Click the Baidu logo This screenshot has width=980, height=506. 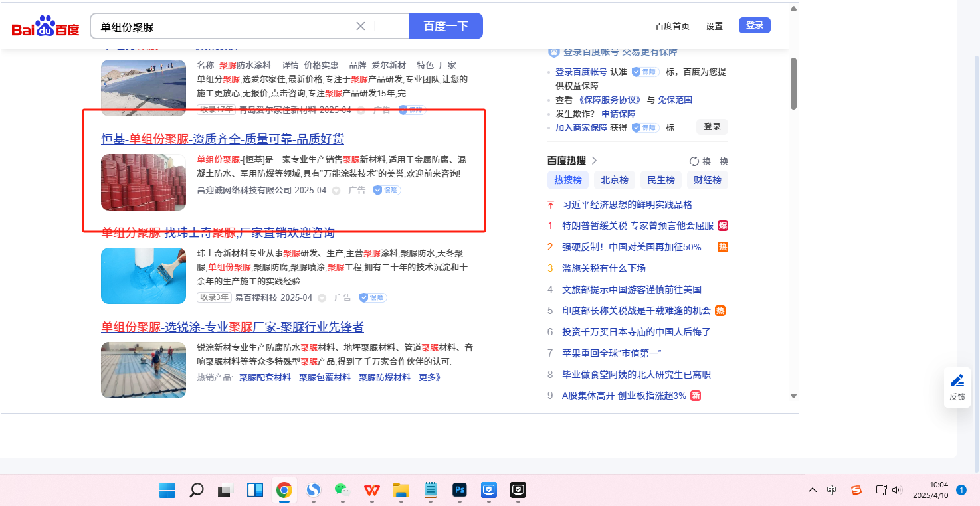[x=45, y=27]
